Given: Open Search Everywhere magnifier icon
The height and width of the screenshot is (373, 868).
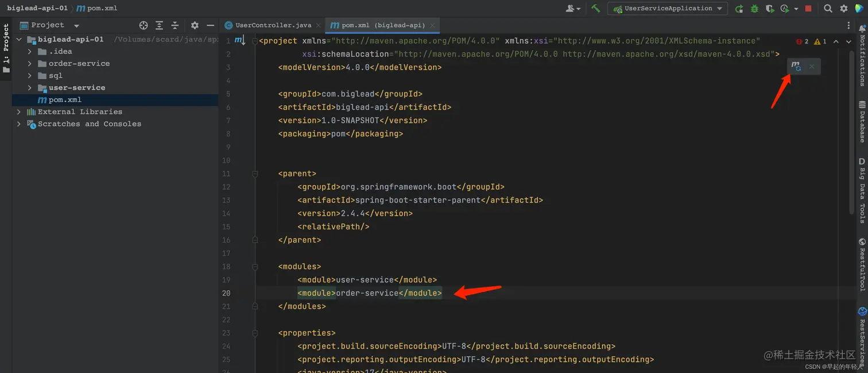Looking at the screenshot, I should pos(828,9).
